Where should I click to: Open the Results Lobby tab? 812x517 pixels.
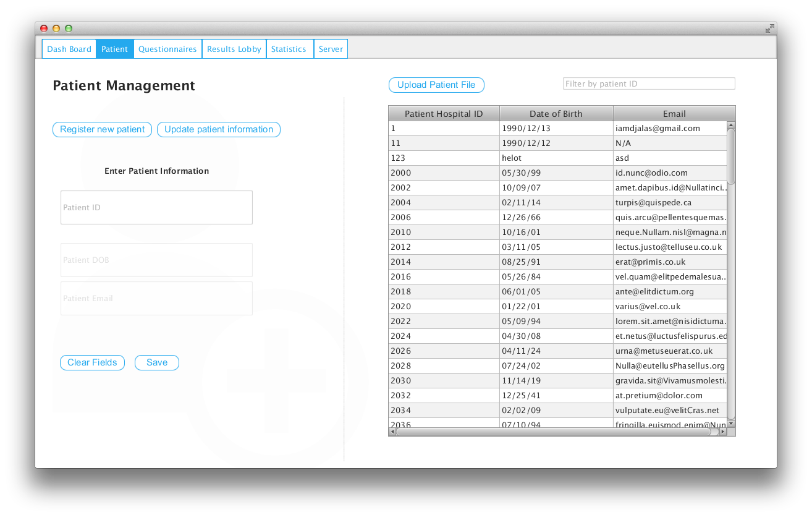pyautogui.click(x=234, y=49)
